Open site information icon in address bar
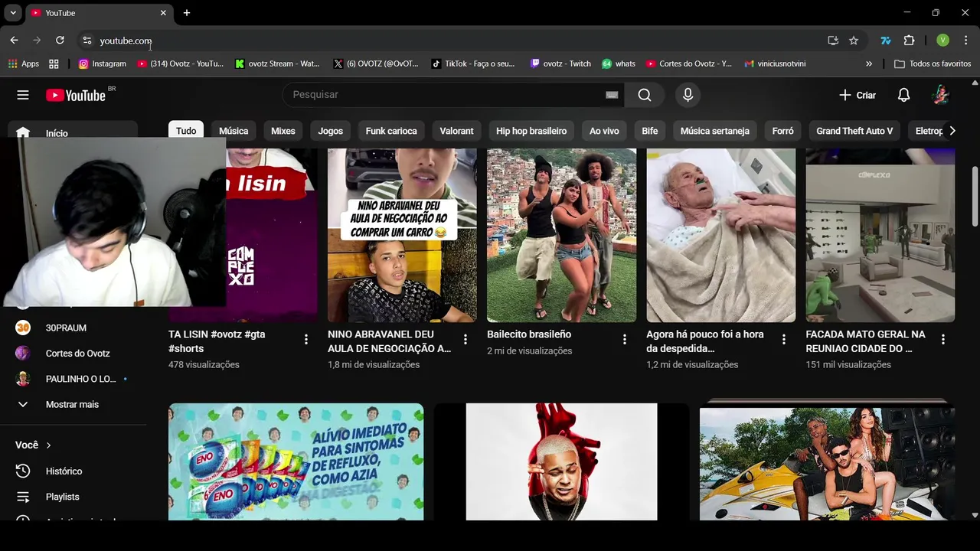Viewport: 980px width, 551px height. tap(87, 41)
